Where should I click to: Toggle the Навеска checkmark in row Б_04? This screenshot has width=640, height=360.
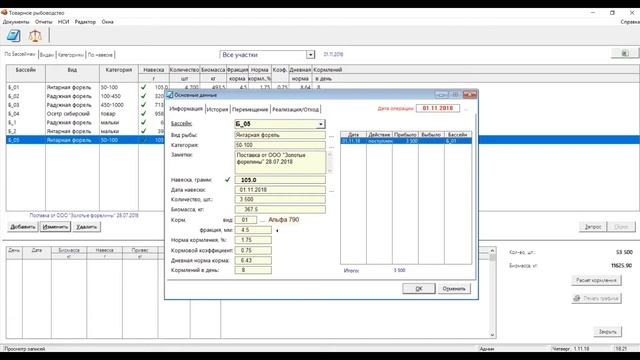(x=143, y=113)
